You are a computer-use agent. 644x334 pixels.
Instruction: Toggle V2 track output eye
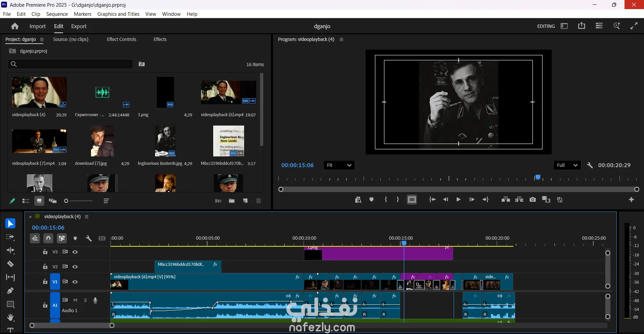[x=75, y=267]
